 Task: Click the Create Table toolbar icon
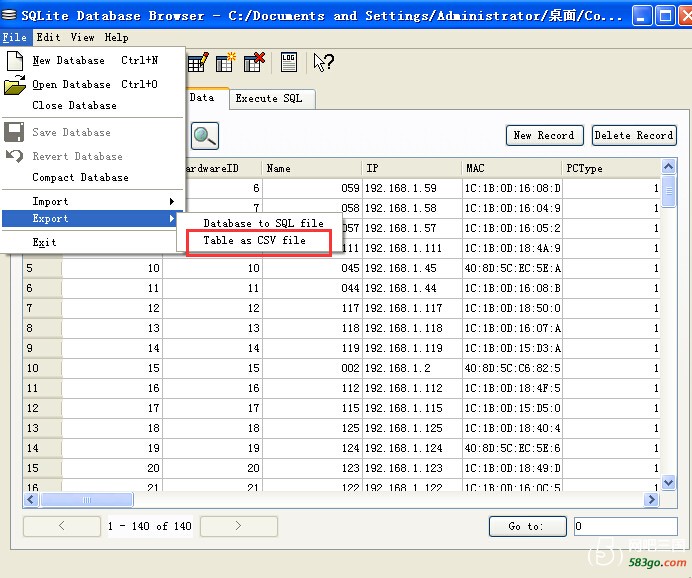point(198,62)
